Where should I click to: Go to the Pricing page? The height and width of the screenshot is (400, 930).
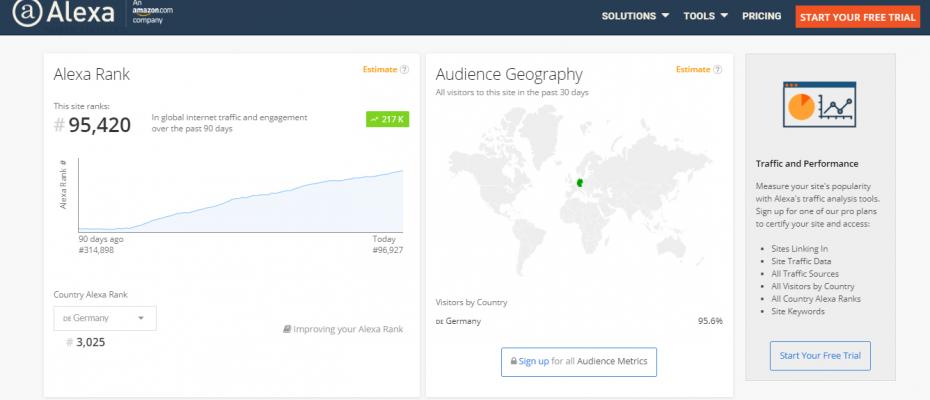pyautogui.click(x=762, y=16)
